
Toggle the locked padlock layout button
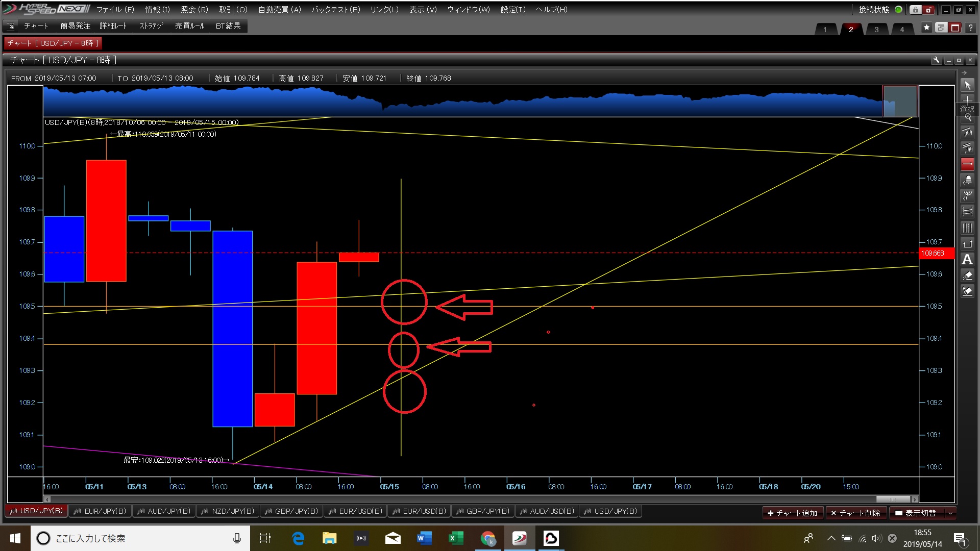pyautogui.click(x=915, y=10)
